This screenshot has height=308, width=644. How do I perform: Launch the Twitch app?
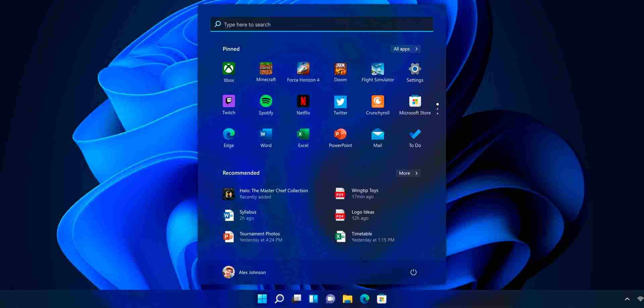point(229,105)
